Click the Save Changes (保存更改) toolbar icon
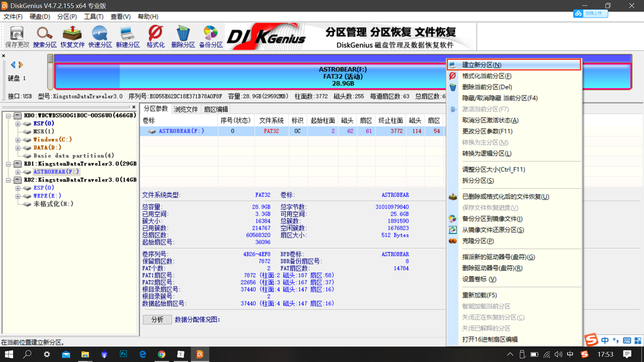644x362 pixels. pyautogui.click(x=17, y=37)
